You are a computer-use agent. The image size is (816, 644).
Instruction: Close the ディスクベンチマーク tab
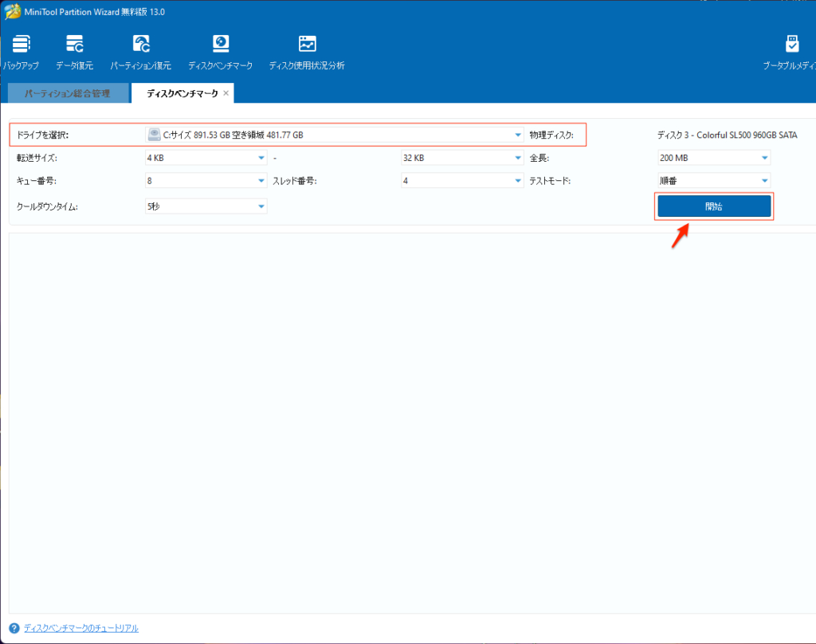[x=226, y=93]
